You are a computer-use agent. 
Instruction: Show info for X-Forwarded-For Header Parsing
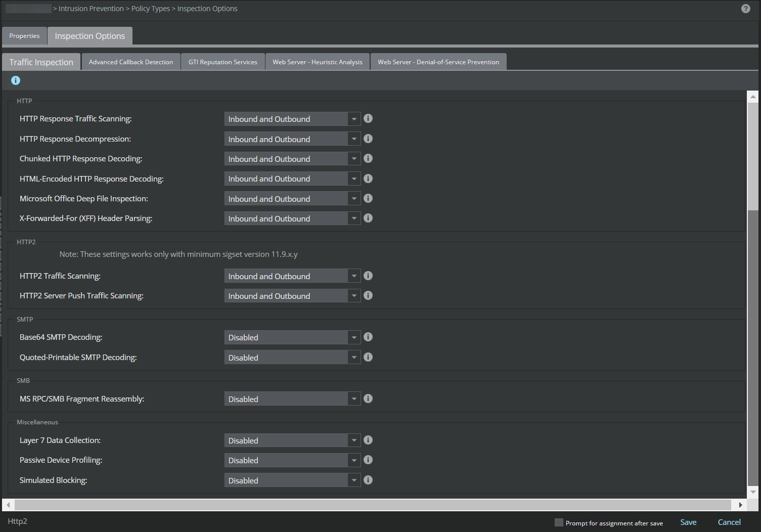point(368,218)
